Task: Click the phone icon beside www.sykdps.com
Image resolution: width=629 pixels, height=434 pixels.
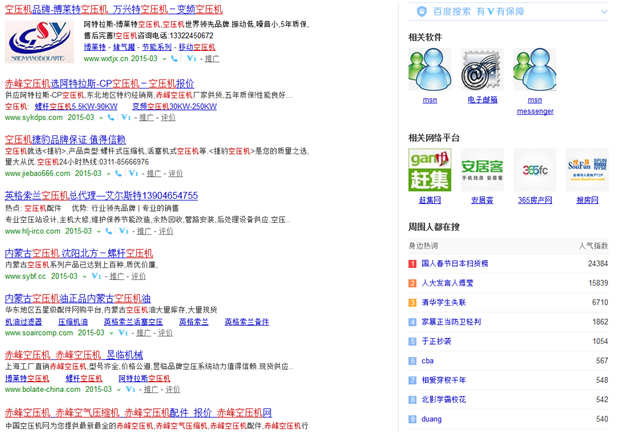Action: coord(111,118)
